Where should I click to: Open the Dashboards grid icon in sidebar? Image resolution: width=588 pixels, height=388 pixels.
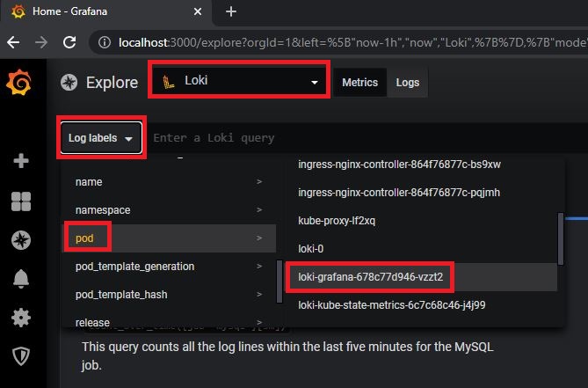[21, 201]
